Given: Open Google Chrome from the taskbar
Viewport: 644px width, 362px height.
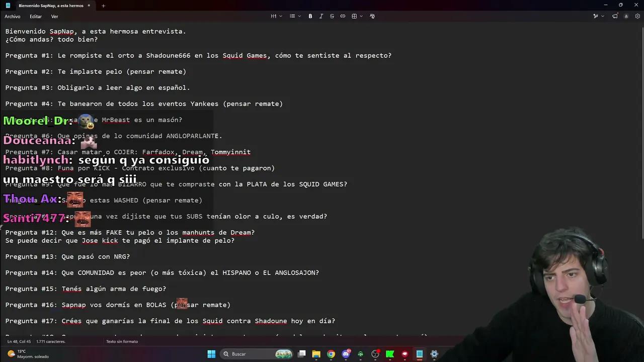Looking at the screenshot, I should (x=331, y=354).
